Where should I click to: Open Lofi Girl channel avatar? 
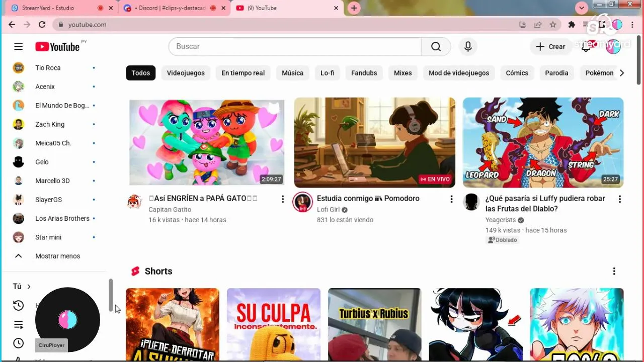[302, 202]
